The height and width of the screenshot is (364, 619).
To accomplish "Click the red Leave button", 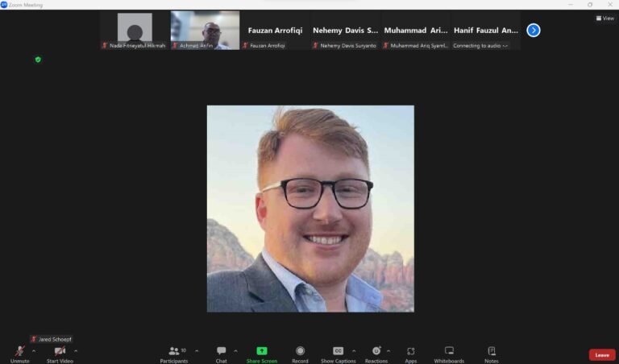I will 601,354.
